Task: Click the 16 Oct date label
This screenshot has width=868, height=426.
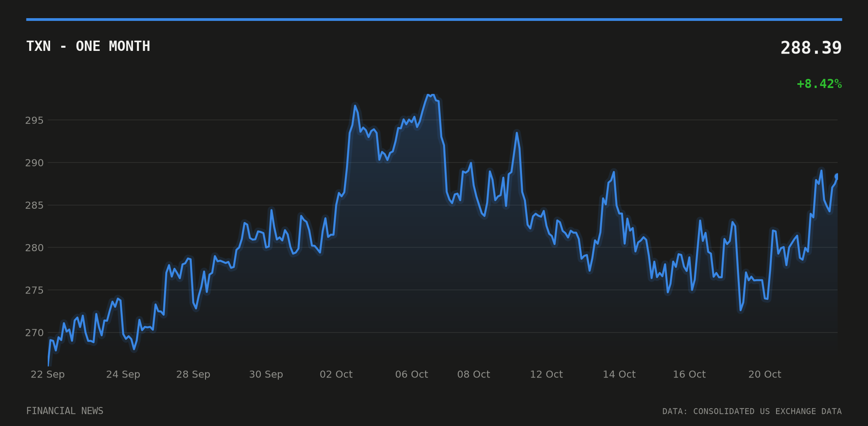Action: pos(689,374)
